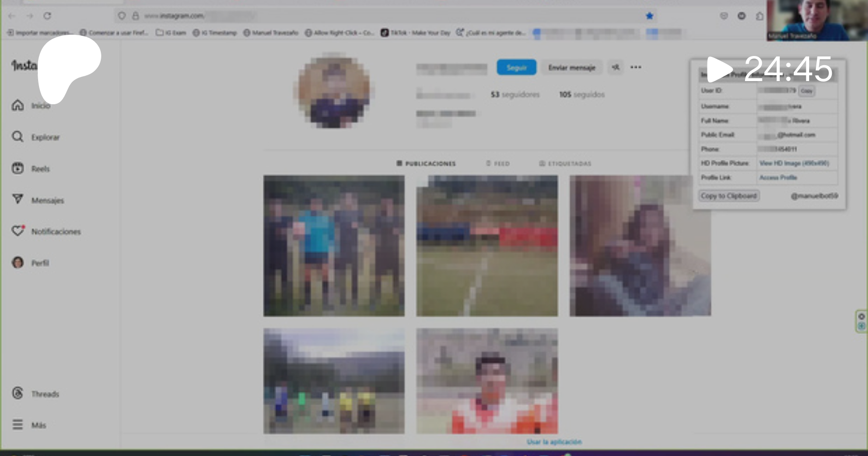Go to Reels in sidebar
The width and height of the screenshot is (868, 456).
pyautogui.click(x=18, y=168)
